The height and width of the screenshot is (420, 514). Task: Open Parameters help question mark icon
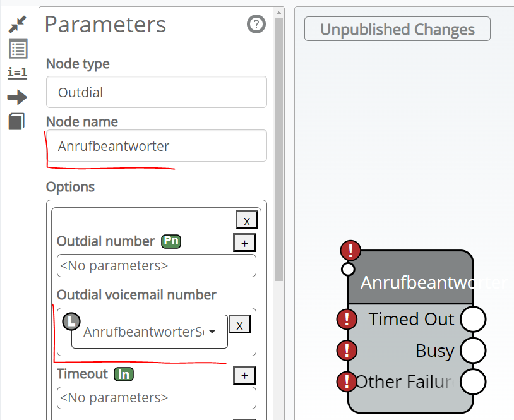coord(256,25)
